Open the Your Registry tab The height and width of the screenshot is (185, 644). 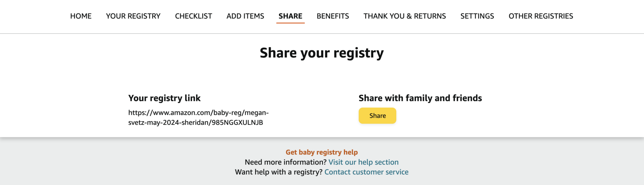[133, 16]
